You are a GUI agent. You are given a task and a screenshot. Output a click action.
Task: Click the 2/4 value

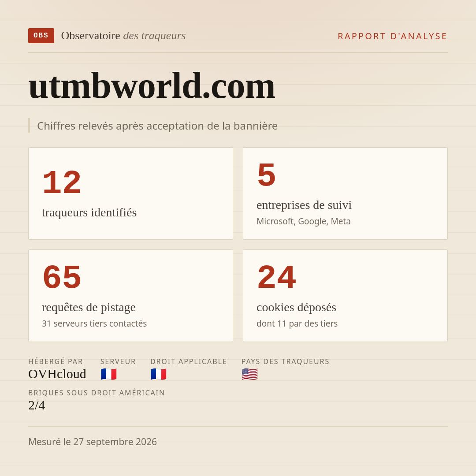coord(37,405)
